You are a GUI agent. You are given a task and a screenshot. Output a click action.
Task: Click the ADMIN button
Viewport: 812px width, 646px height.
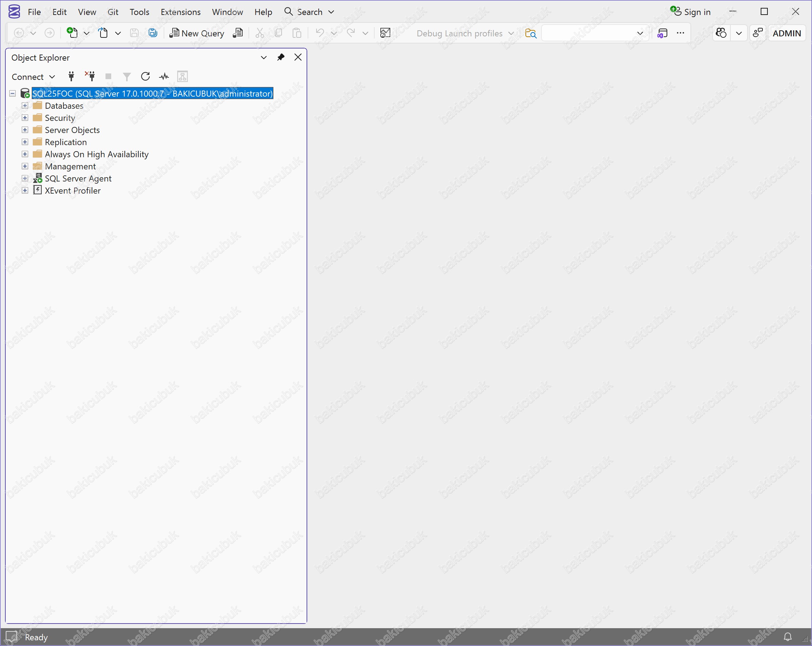pyautogui.click(x=786, y=33)
